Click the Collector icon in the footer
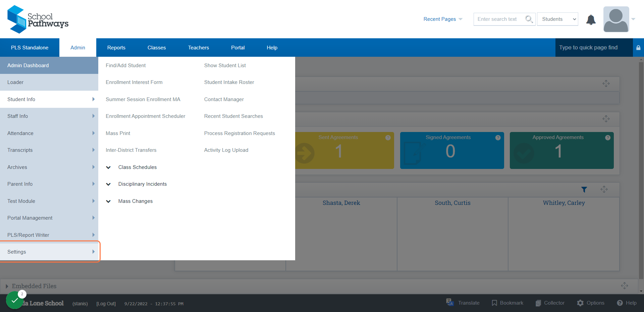Image resolution: width=644 pixels, height=312 pixels. [x=538, y=303]
